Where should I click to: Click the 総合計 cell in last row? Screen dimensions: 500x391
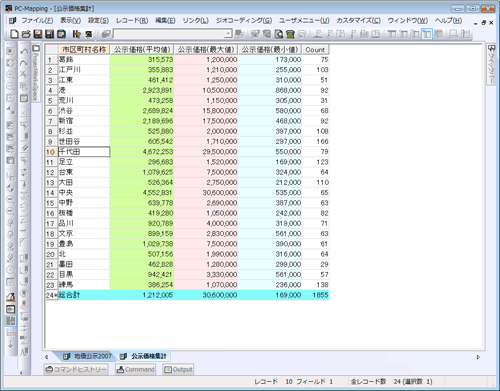84,295
